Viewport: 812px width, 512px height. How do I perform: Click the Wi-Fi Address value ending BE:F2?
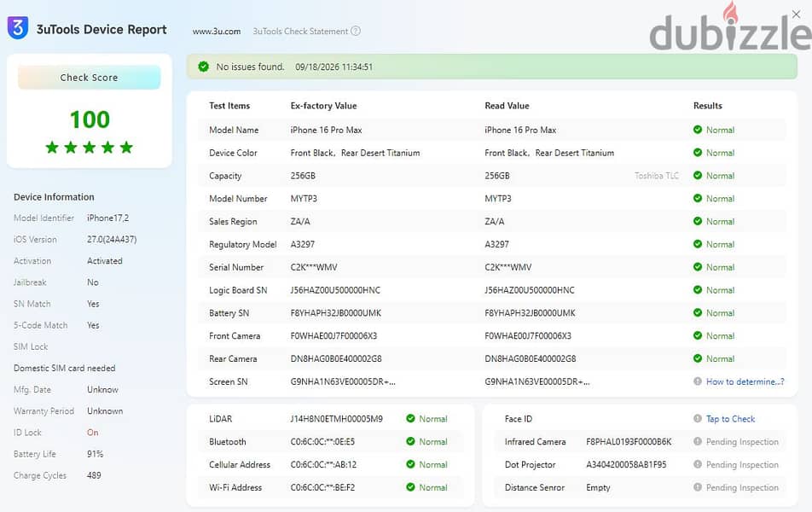point(322,487)
